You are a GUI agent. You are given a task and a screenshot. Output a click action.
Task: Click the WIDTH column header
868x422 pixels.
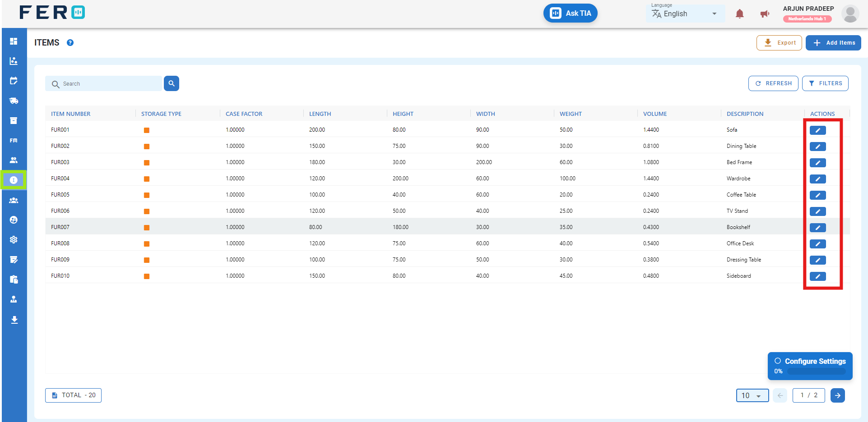click(x=486, y=114)
